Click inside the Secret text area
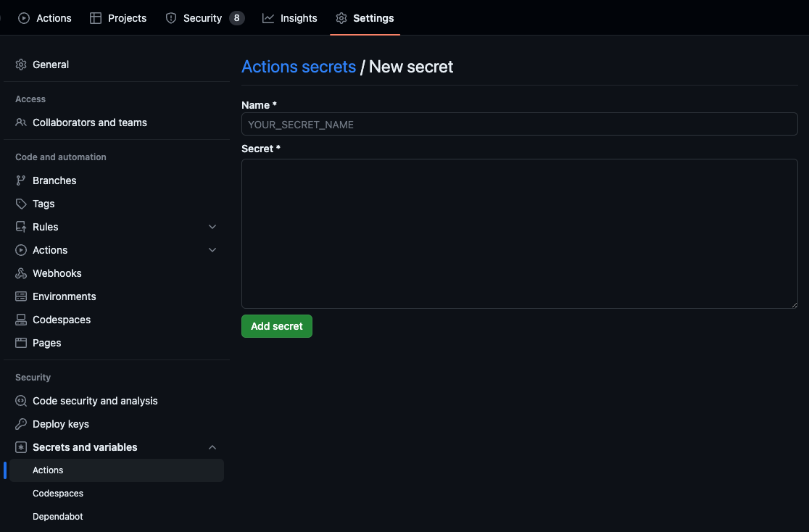This screenshot has width=809, height=532. (520, 234)
